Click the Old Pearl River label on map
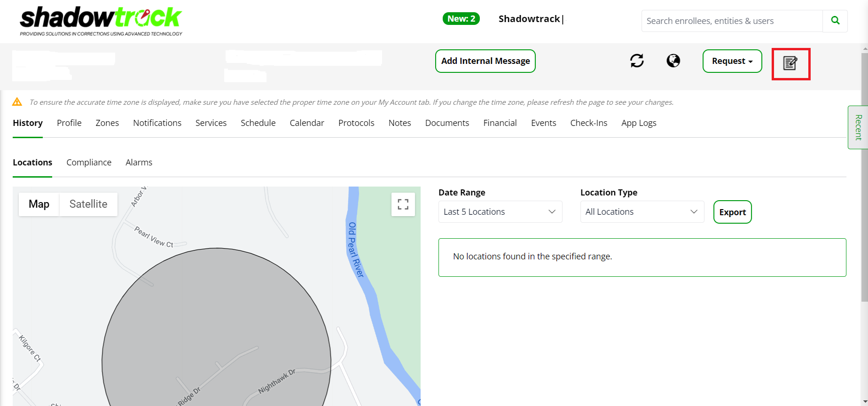 355,250
